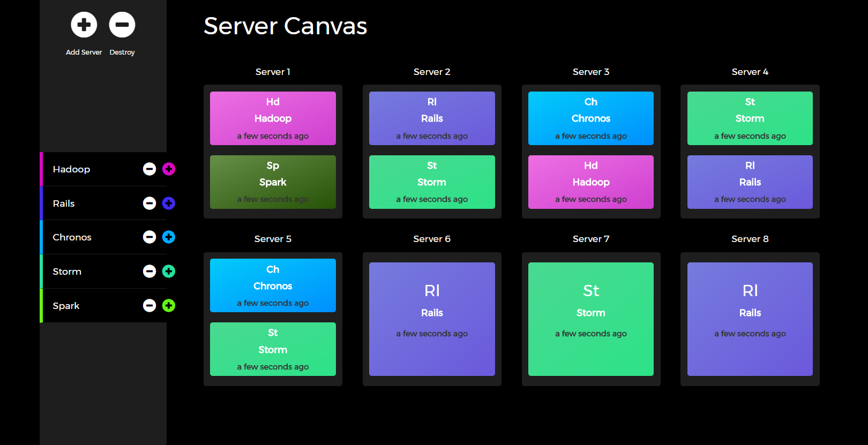Open the Spark card on Server 1
Image resolution: width=868 pixels, height=445 pixels.
point(273,182)
